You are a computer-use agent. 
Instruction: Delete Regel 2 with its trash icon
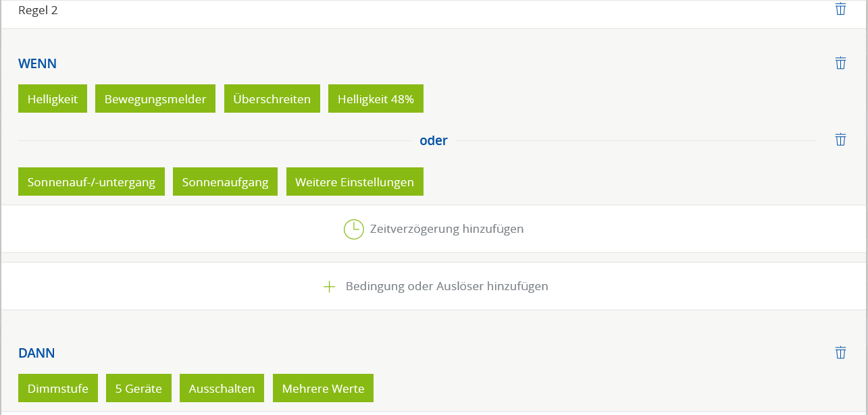pyautogui.click(x=840, y=9)
